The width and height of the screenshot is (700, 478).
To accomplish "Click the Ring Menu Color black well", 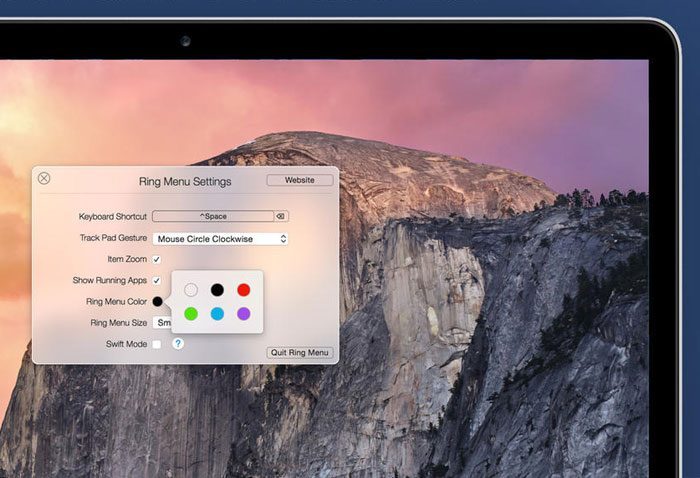I will 158,301.
